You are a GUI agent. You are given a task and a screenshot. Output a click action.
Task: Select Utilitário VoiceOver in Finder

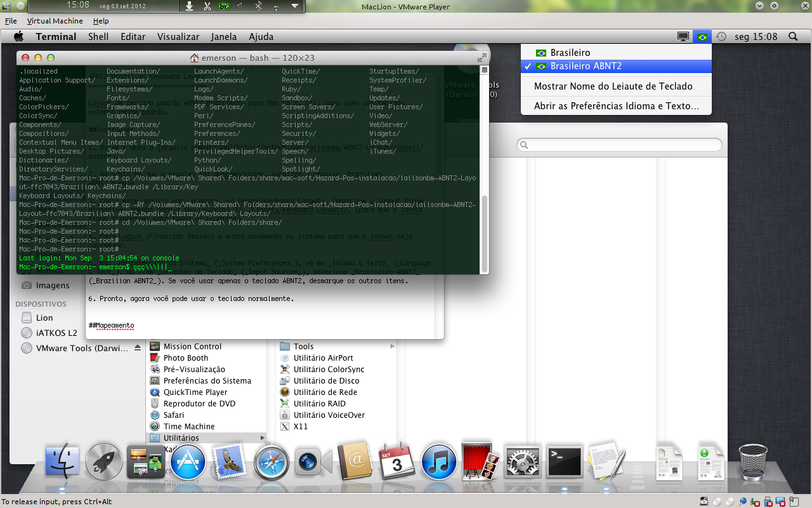coord(329,415)
